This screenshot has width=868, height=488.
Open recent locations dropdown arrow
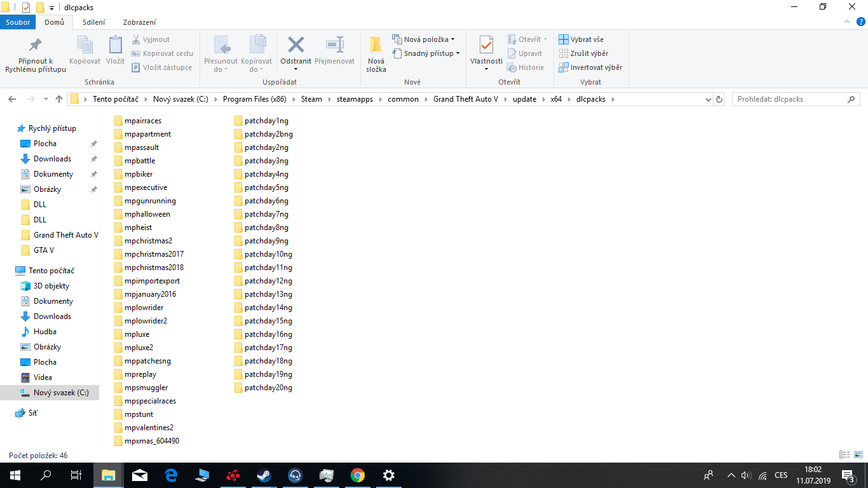[x=46, y=99]
